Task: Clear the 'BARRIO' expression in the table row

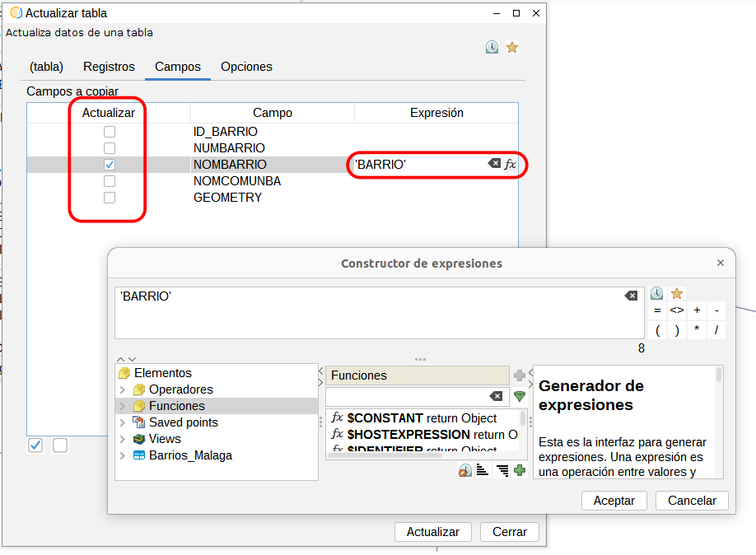Action: click(494, 164)
